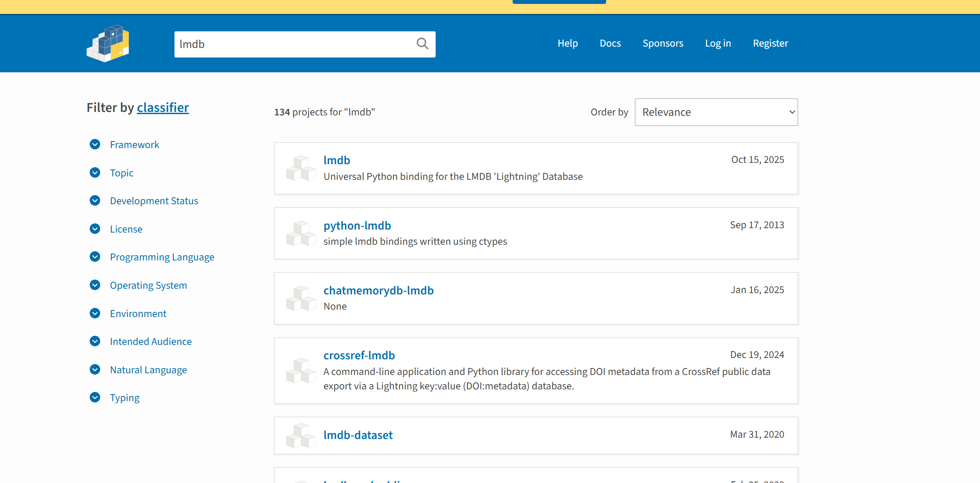Click the crossref-lmdb package cube icon
This screenshot has height=483, width=980.
(301, 371)
